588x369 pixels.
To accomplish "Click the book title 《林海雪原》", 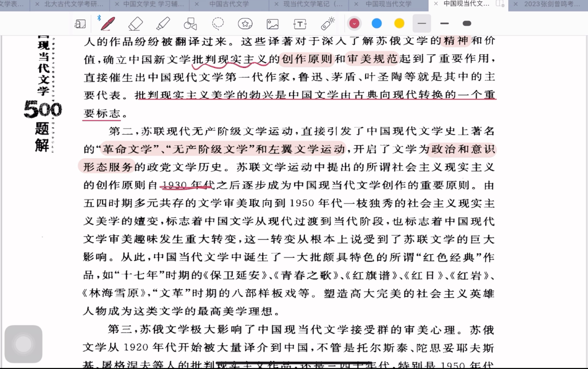I will pyautogui.click(x=114, y=293).
